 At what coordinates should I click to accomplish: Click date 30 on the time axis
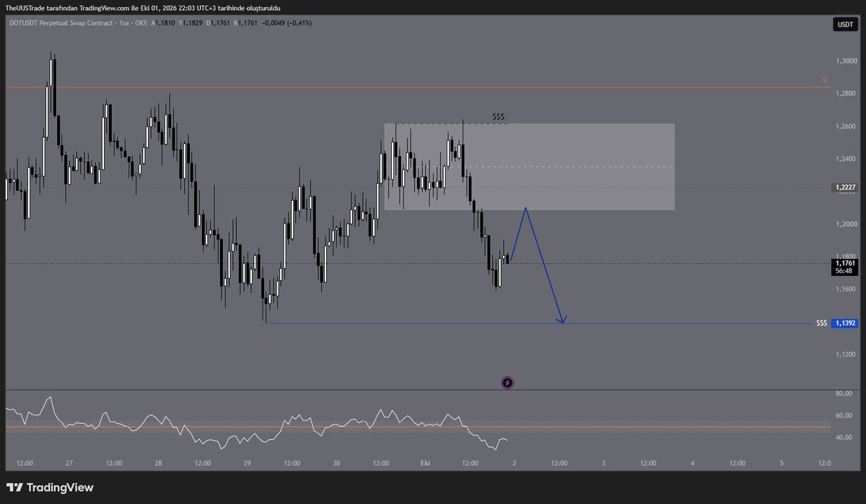pyautogui.click(x=336, y=463)
